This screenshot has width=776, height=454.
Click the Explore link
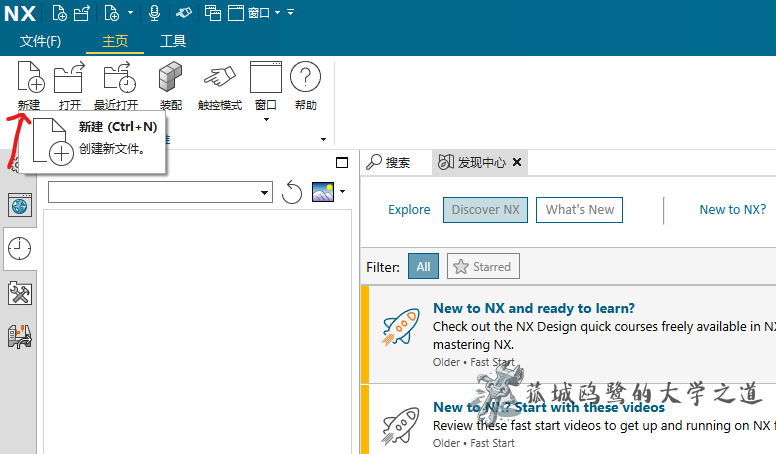(409, 210)
